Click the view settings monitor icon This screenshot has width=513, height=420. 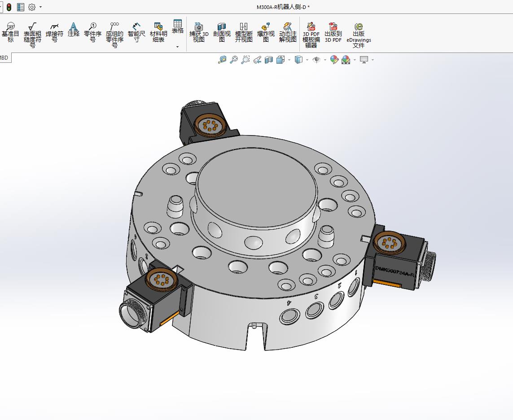coord(364,60)
